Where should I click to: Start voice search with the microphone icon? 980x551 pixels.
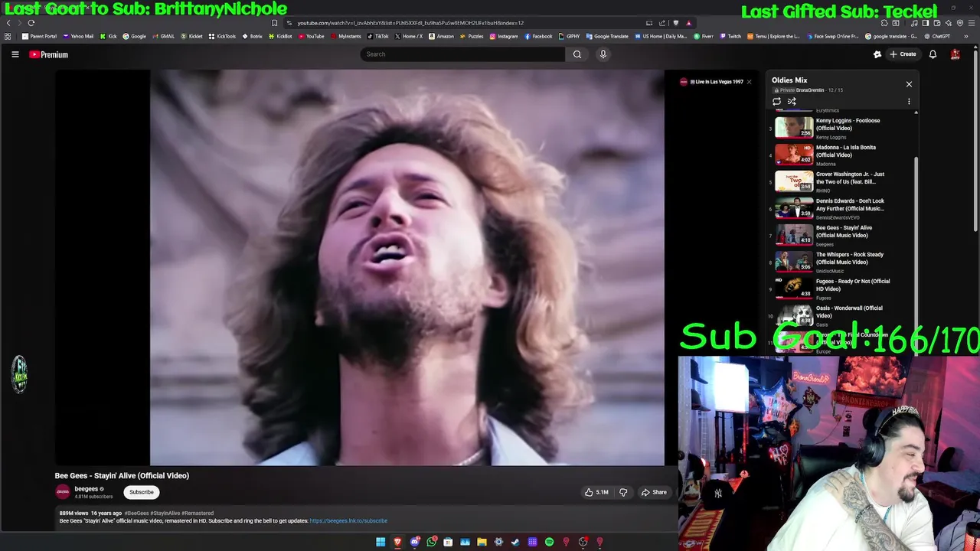603,54
